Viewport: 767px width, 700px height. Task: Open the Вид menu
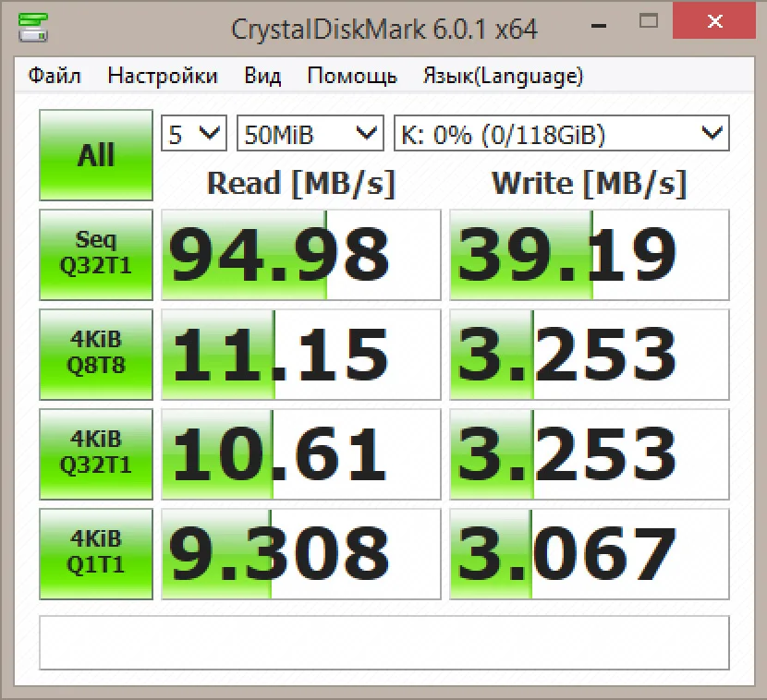(262, 76)
